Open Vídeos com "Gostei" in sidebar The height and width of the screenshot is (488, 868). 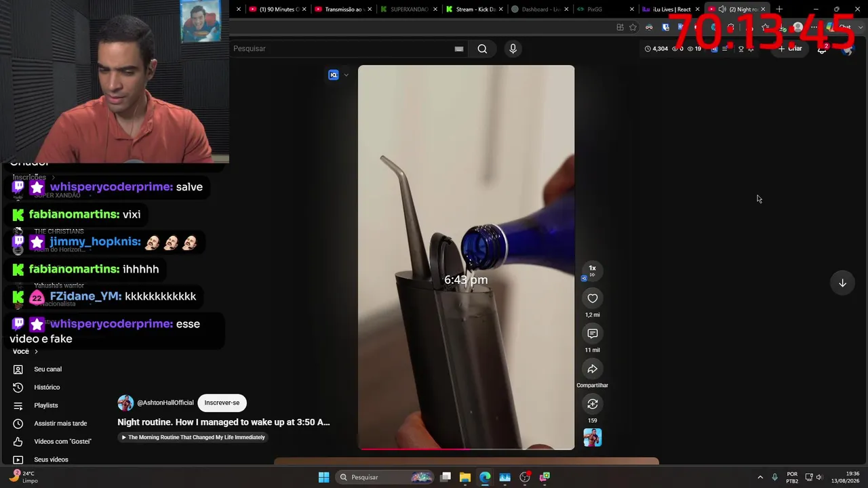pos(62,441)
